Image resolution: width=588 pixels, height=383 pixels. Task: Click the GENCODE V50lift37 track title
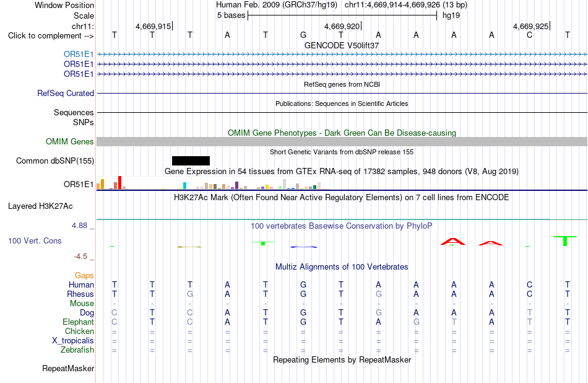coord(342,45)
